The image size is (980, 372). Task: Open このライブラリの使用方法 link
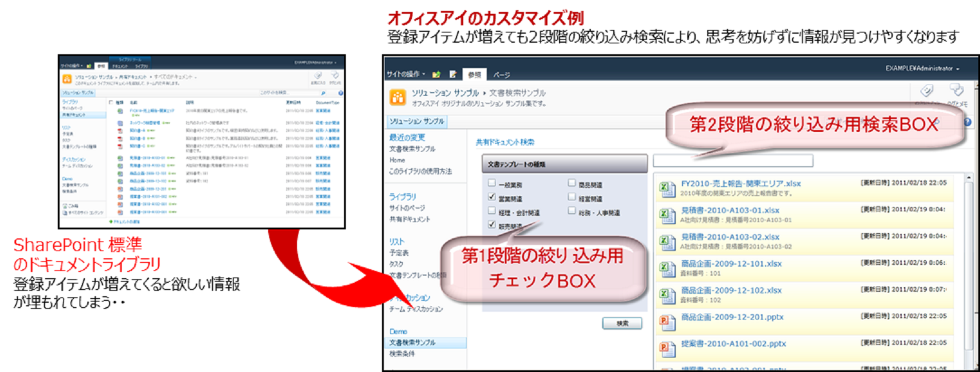pyautogui.click(x=420, y=172)
